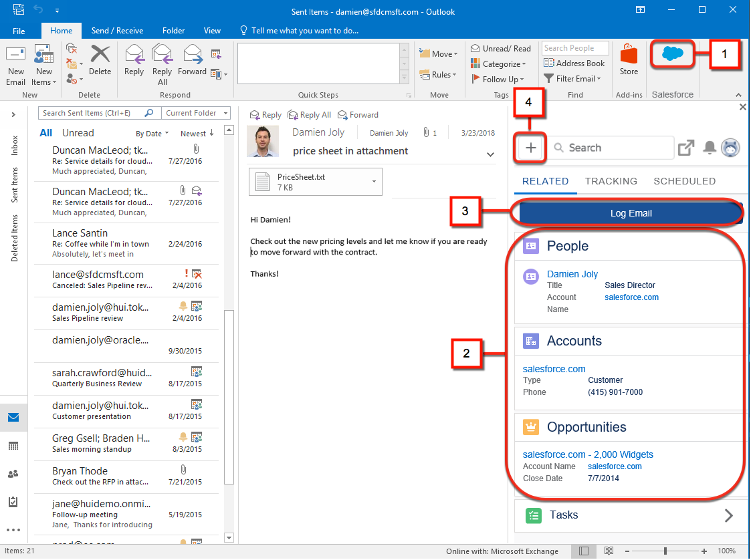Open the Salesforce notifications bell
Screen dimensions: 751x560
[x=710, y=148]
